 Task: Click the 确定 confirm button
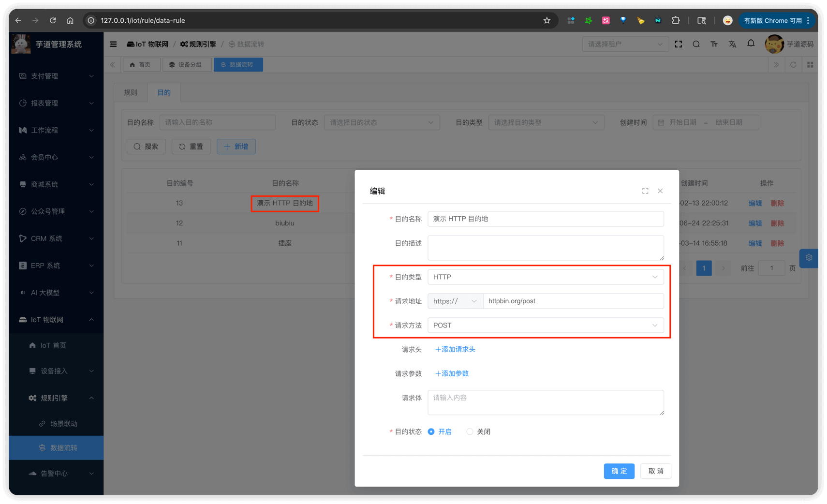pos(619,471)
